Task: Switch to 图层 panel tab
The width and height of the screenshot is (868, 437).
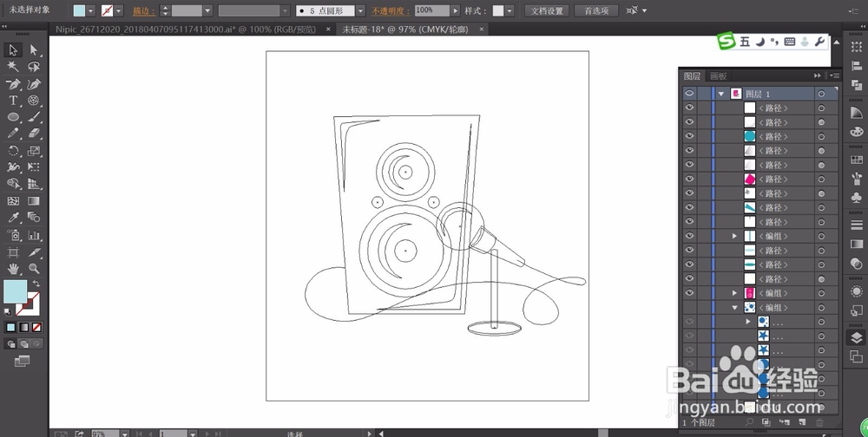Action: (x=692, y=75)
